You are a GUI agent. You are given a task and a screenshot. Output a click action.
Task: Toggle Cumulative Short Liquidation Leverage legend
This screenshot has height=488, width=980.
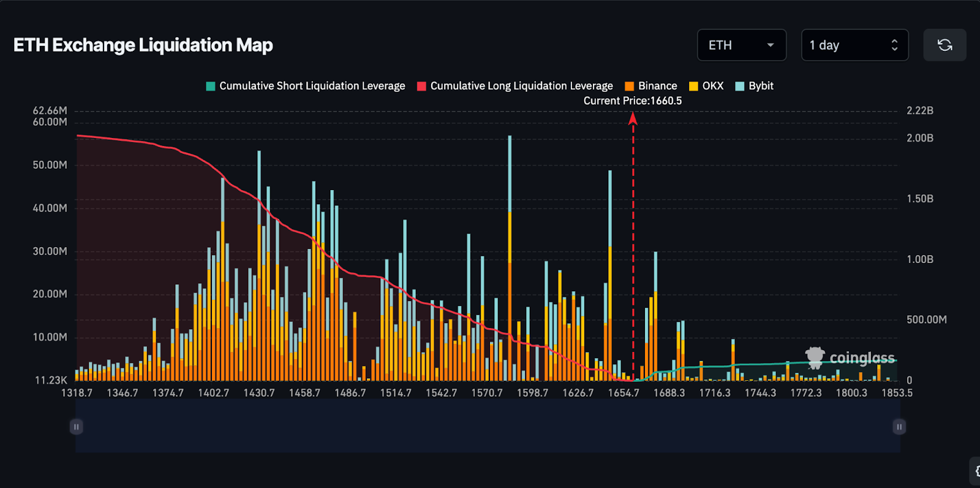click(x=306, y=86)
